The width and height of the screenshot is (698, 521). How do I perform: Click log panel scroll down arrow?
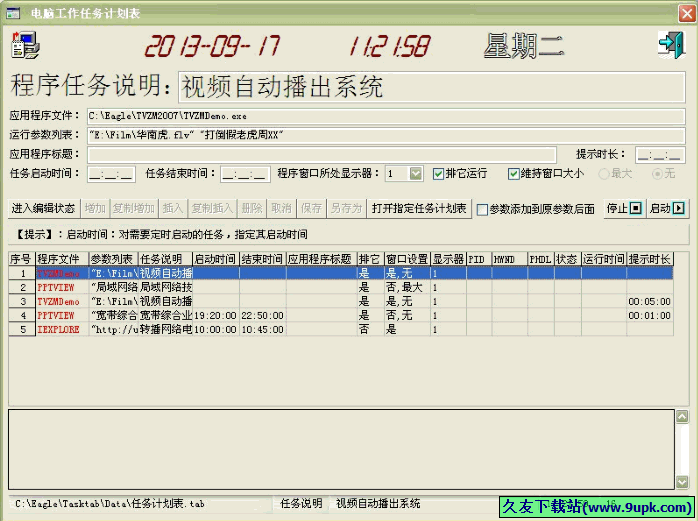coord(682,482)
